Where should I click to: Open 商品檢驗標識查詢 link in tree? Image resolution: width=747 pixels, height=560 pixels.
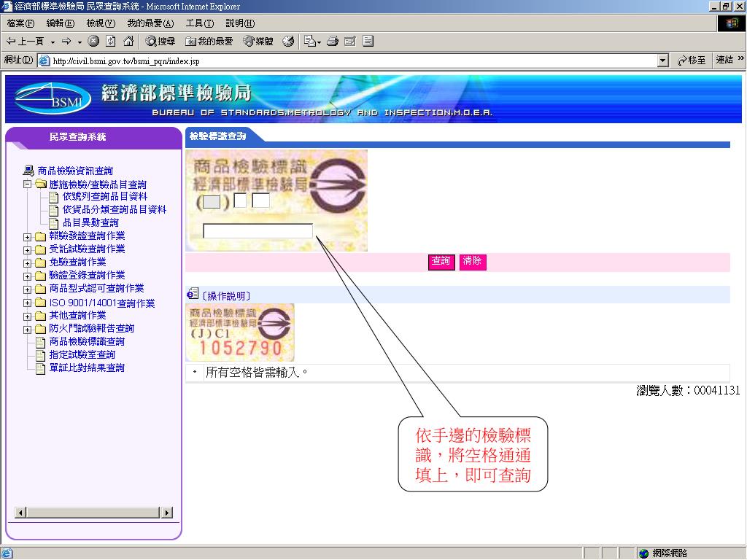pyautogui.click(x=87, y=341)
